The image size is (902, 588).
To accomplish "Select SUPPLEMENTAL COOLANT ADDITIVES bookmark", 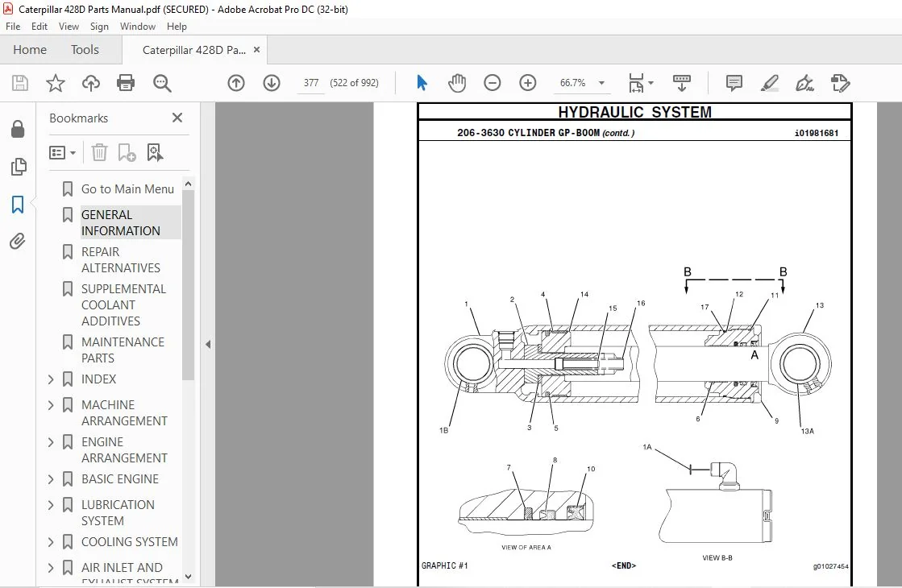I will (x=123, y=304).
